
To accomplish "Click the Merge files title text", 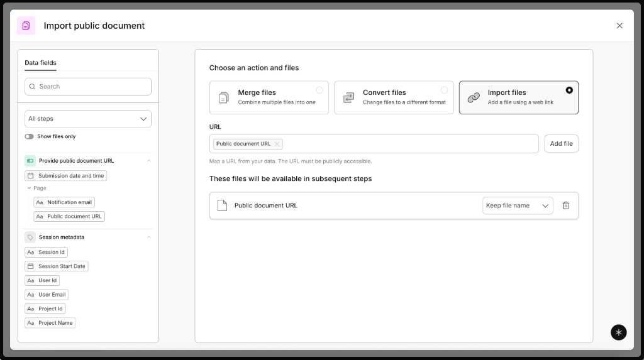I will pyautogui.click(x=257, y=93).
